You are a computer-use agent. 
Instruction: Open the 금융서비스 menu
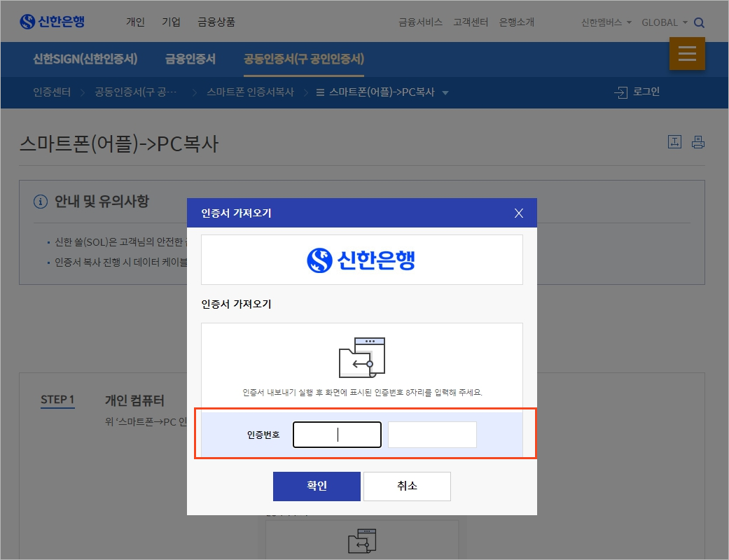tap(420, 22)
